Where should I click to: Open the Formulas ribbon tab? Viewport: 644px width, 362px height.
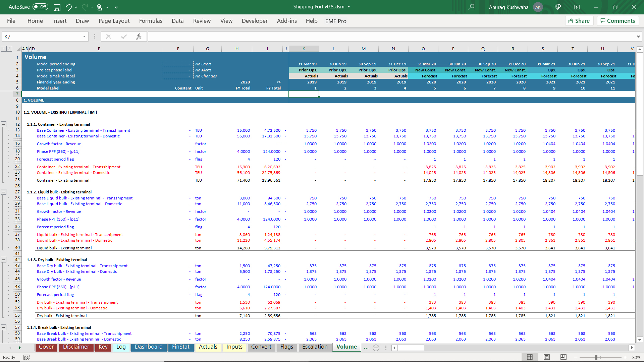151,21
